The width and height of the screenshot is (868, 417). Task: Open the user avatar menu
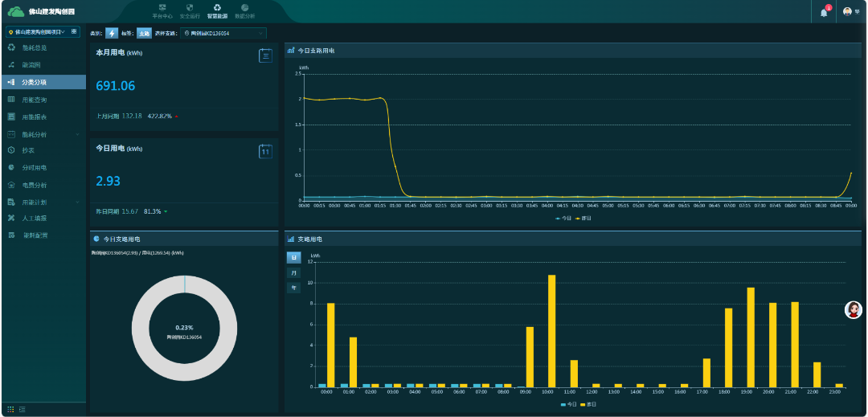tap(847, 12)
